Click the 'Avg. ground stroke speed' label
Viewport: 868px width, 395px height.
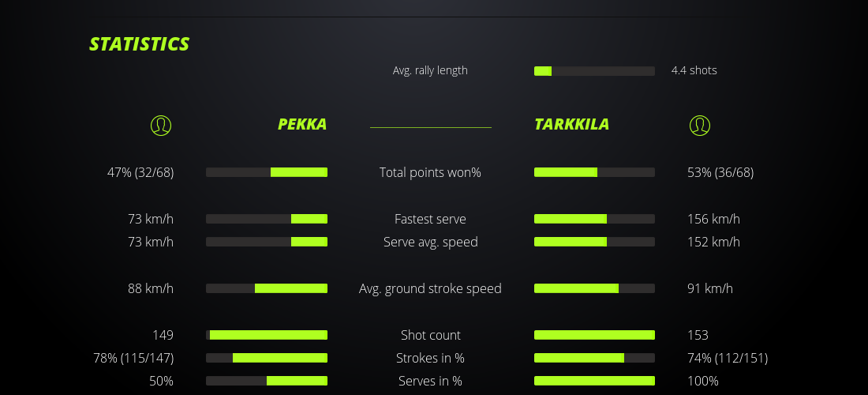coord(430,288)
